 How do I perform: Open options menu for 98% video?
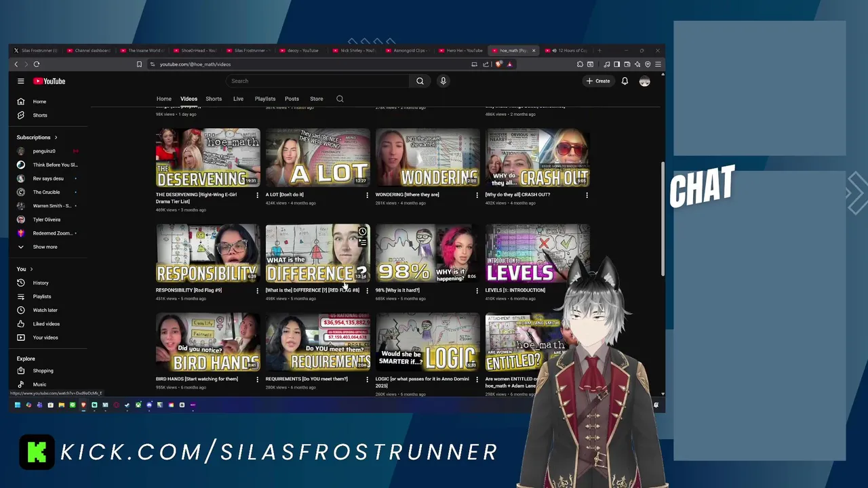(477, 291)
